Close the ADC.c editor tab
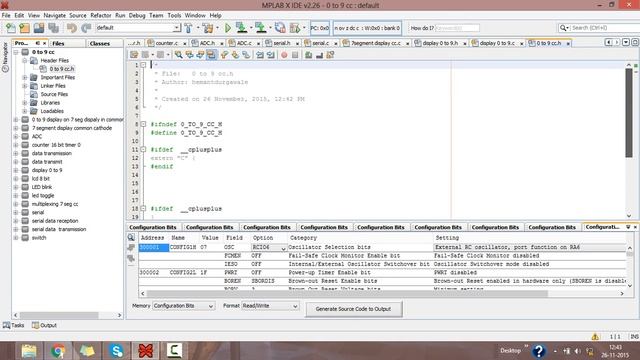Image resolution: width=640 pixels, height=360 pixels. click(258, 44)
